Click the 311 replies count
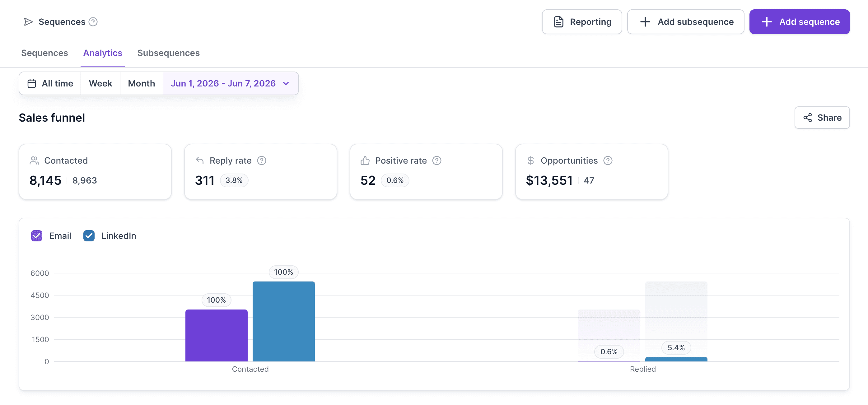This screenshot has height=405, width=868. pyautogui.click(x=204, y=180)
